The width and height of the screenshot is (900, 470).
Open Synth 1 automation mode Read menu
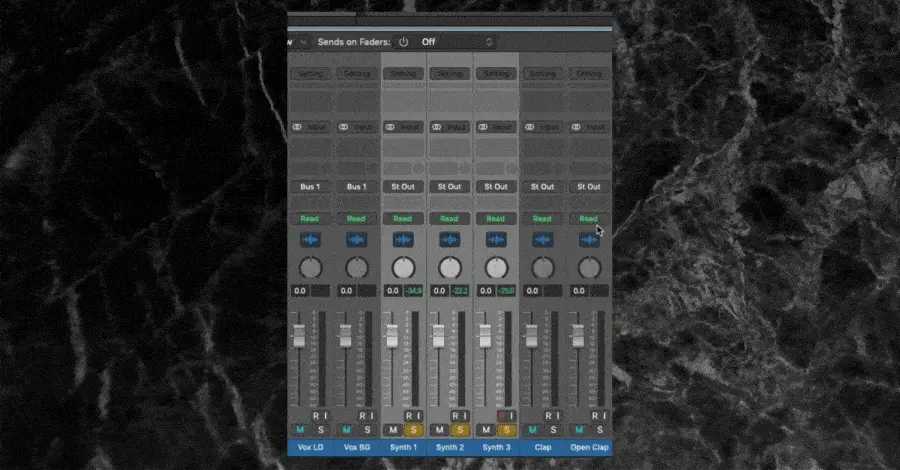[403, 219]
